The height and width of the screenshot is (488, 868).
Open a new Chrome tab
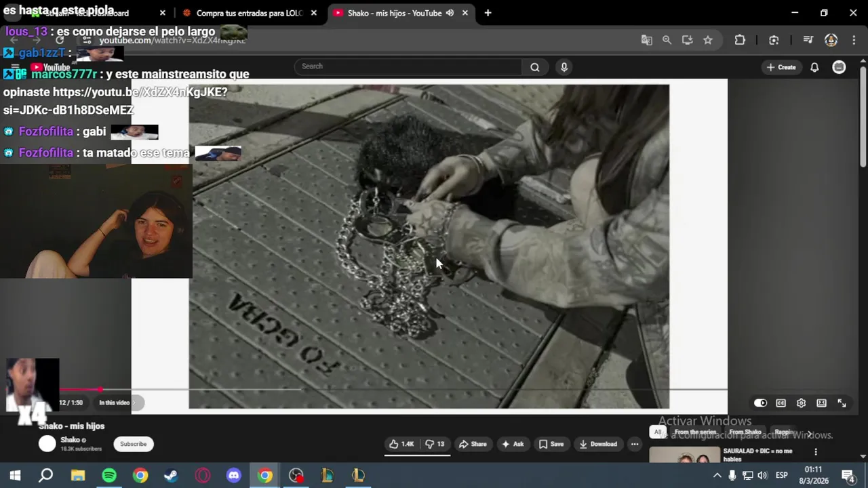tap(488, 13)
